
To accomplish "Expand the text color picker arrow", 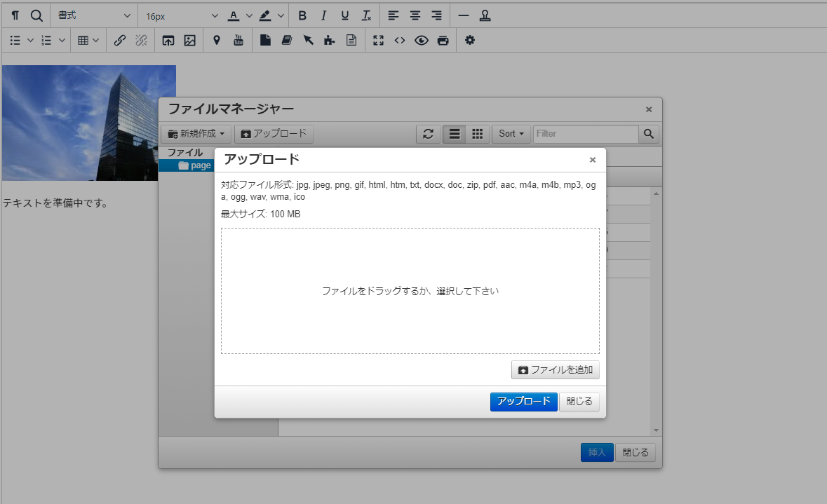I will tap(249, 15).
